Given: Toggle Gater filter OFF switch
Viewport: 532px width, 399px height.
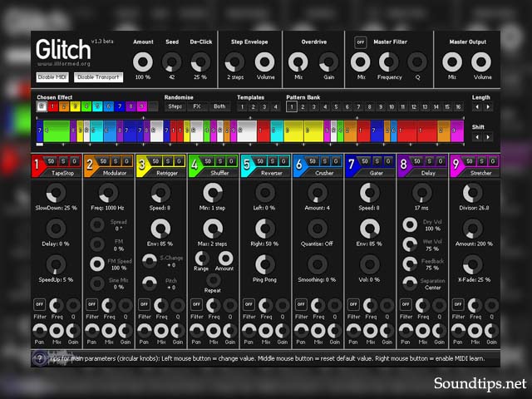Looking at the screenshot, I should 353,304.
